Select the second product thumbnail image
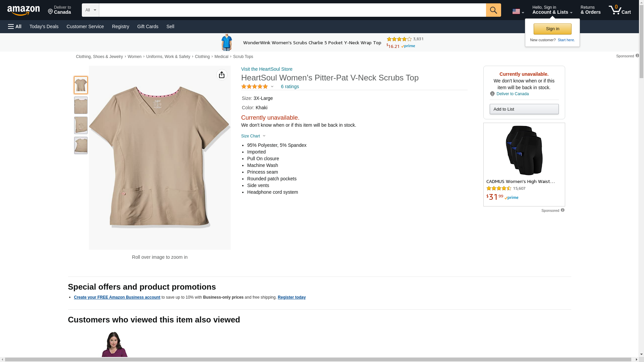This screenshot has width=644, height=362. tap(81, 105)
